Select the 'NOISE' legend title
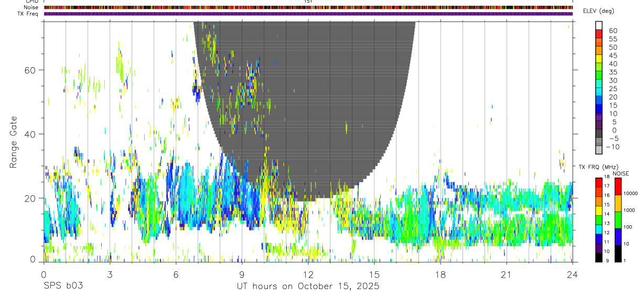The image size is (644, 297). click(x=621, y=173)
